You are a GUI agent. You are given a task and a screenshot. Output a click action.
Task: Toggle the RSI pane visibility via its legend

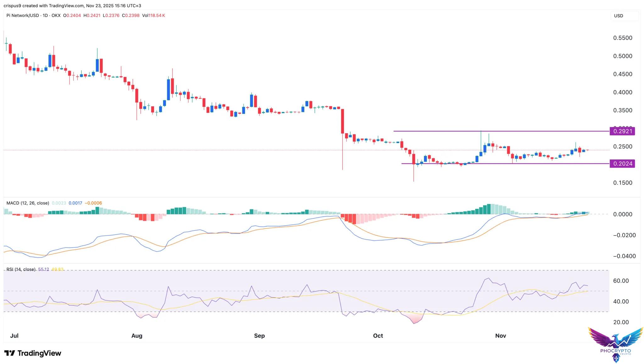22,269
